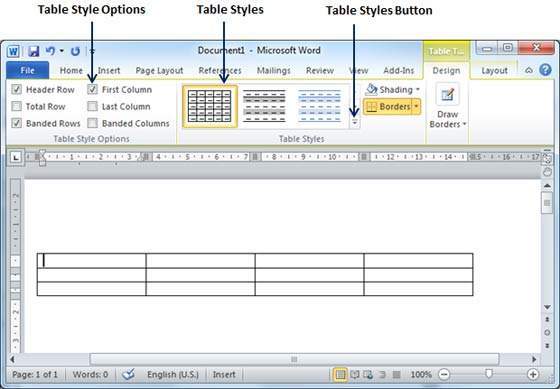Click the horizontal scrollbar thumb
The height and width of the screenshot is (389, 560).
click(x=294, y=359)
